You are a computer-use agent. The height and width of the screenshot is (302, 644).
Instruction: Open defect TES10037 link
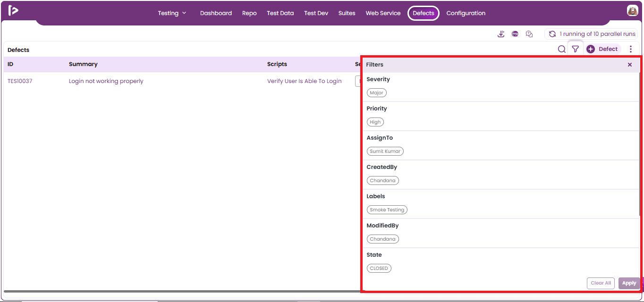pyautogui.click(x=20, y=81)
